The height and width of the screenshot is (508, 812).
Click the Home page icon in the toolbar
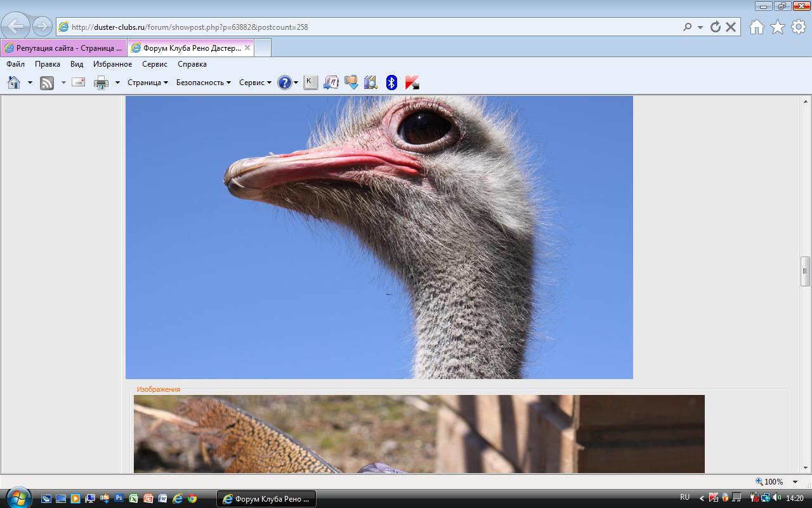(14, 83)
